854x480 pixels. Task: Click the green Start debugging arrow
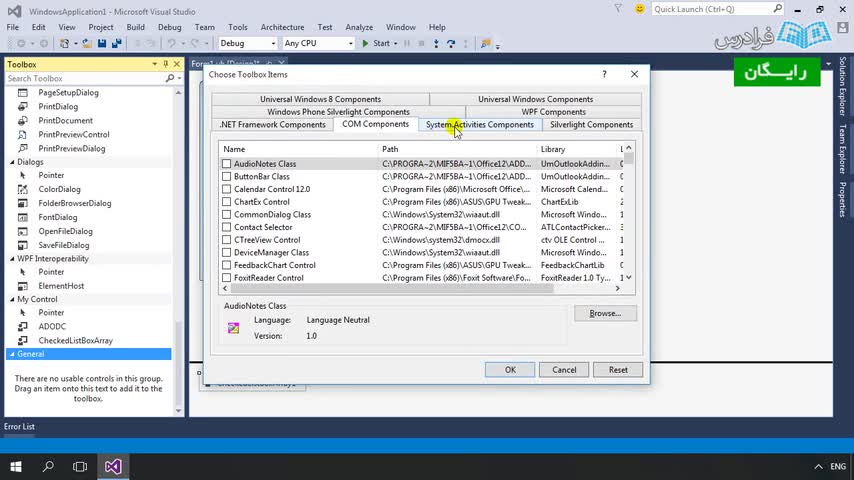(x=365, y=43)
